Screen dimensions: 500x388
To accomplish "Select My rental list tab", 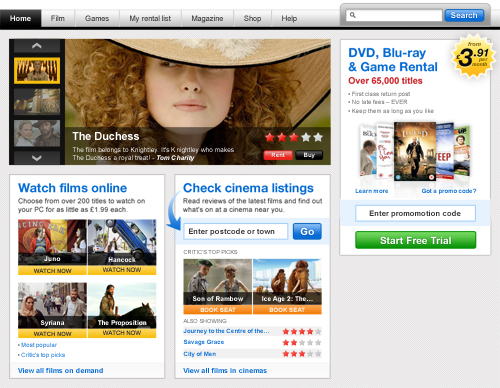I will [150, 18].
